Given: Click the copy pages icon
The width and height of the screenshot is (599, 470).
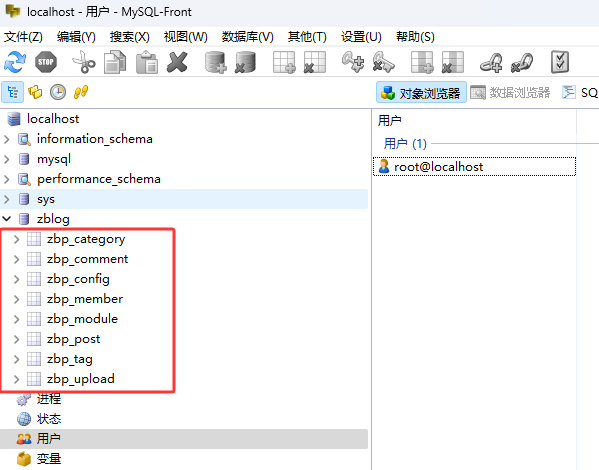Looking at the screenshot, I should [115, 62].
